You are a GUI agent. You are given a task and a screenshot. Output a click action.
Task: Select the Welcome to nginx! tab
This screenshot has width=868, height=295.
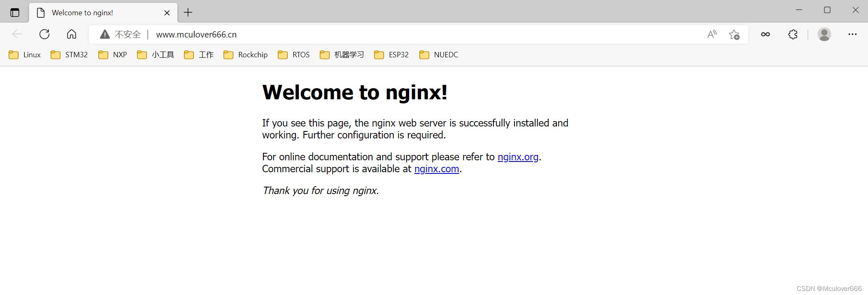[103, 13]
